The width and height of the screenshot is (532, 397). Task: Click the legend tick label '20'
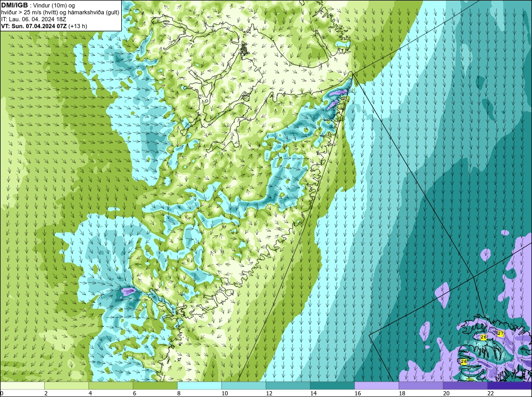click(446, 393)
